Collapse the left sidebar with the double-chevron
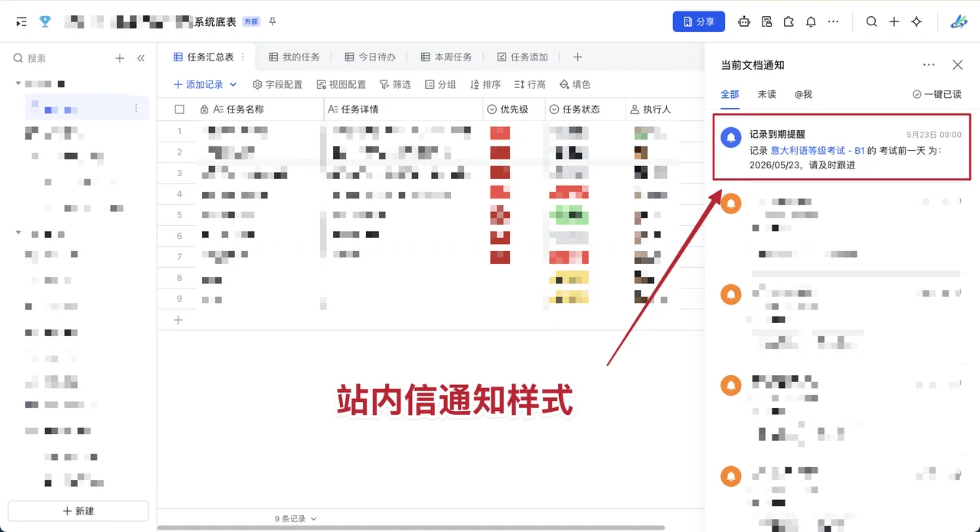The width and height of the screenshot is (980, 532). (141, 58)
